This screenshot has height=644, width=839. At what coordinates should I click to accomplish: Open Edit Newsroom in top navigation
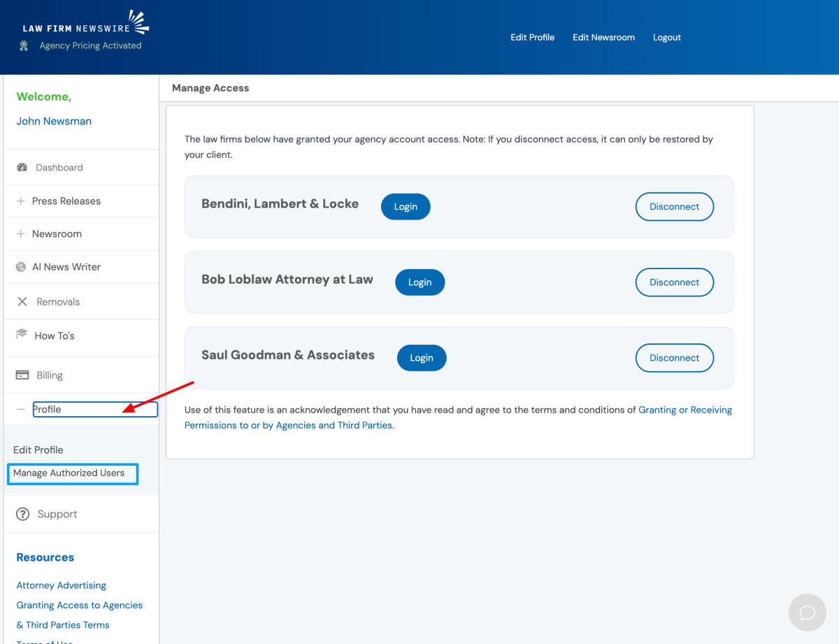click(x=603, y=38)
